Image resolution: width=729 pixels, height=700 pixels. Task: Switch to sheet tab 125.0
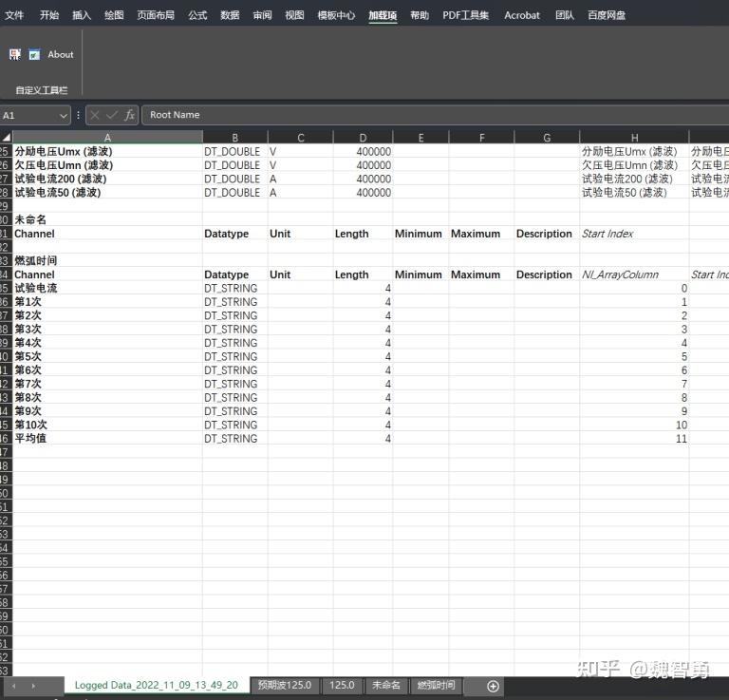point(342,685)
